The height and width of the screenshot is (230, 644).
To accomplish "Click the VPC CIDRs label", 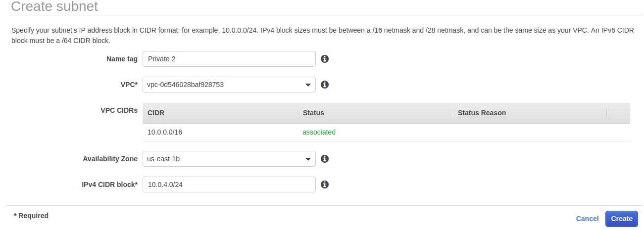I will [119, 110].
